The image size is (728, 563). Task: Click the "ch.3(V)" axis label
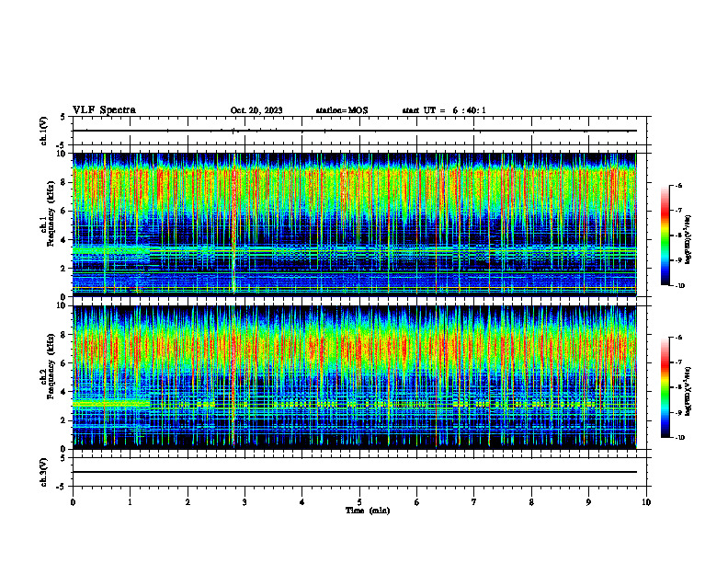pyautogui.click(x=43, y=472)
